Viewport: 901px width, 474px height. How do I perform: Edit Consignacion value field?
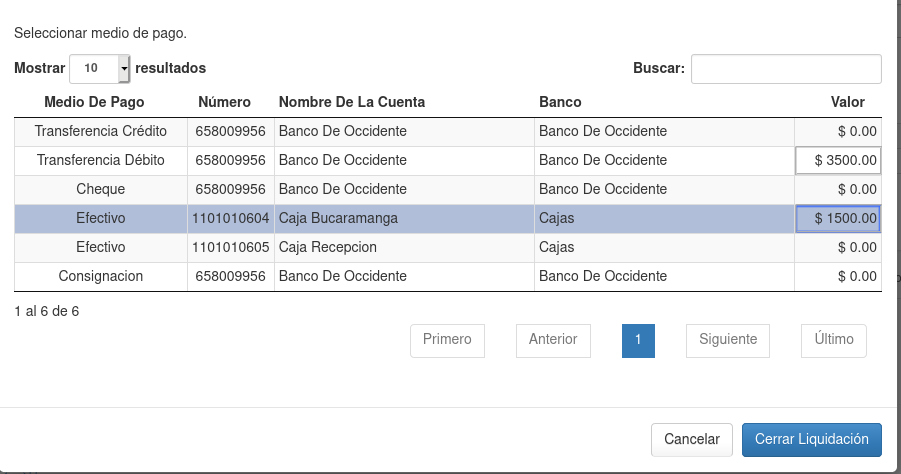tap(838, 276)
